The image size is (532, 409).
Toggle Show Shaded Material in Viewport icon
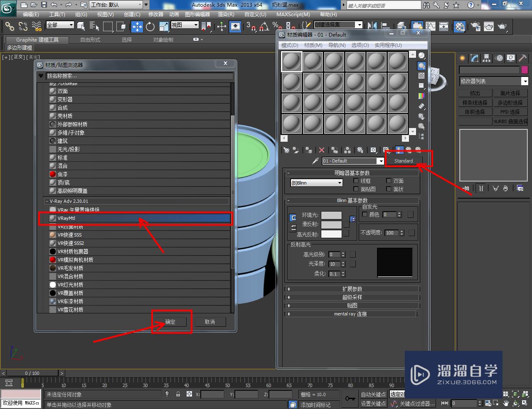coord(386,150)
